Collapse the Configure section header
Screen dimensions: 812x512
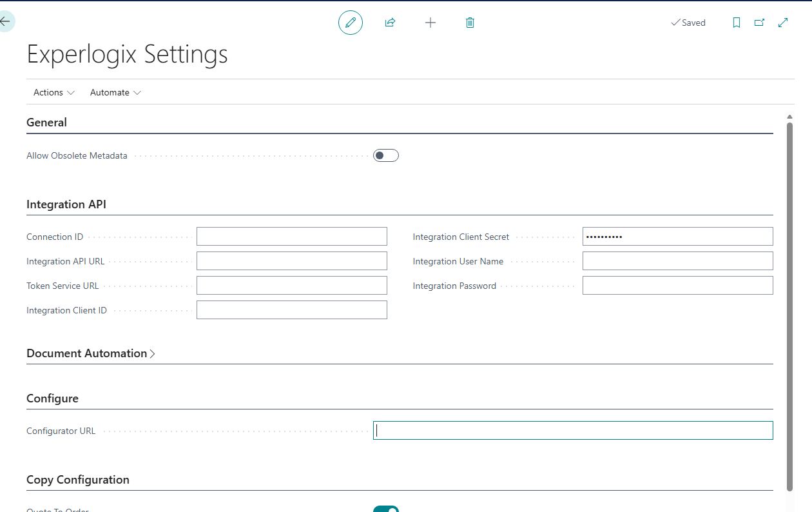[52, 399]
